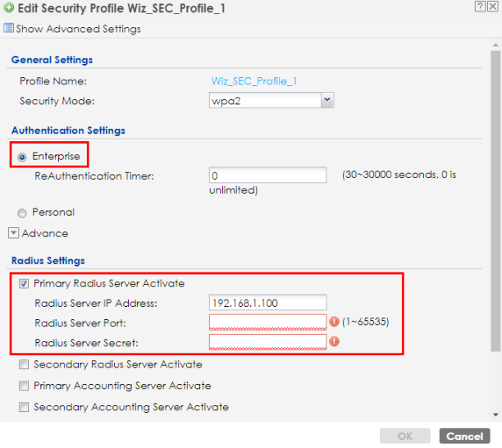Enable Primary Accounting Server Activate

24,386
